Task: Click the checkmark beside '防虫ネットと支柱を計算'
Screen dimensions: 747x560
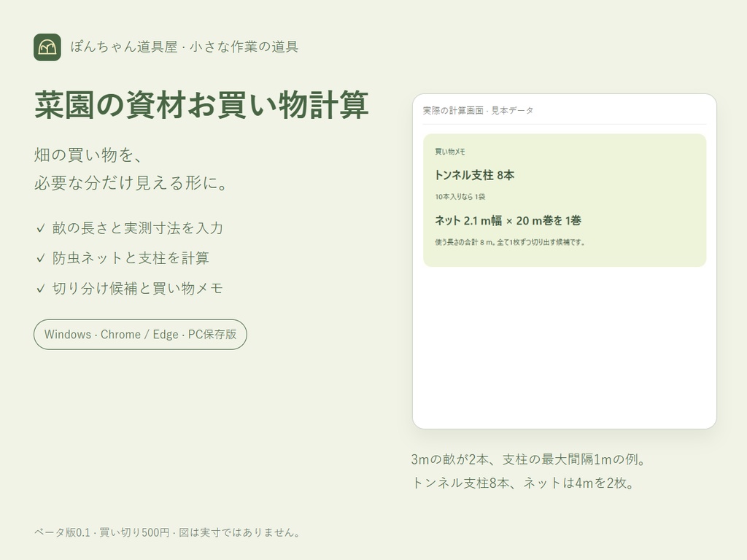Action: 41,258
